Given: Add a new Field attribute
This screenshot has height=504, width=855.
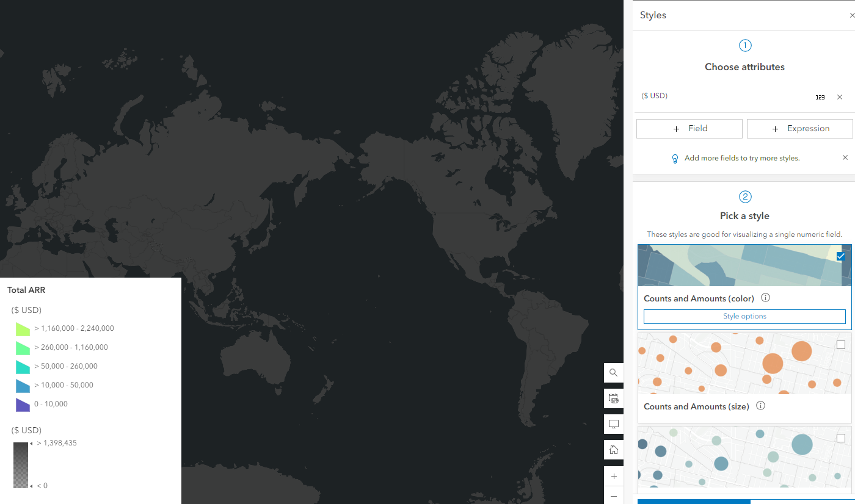Looking at the screenshot, I should [689, 128].
